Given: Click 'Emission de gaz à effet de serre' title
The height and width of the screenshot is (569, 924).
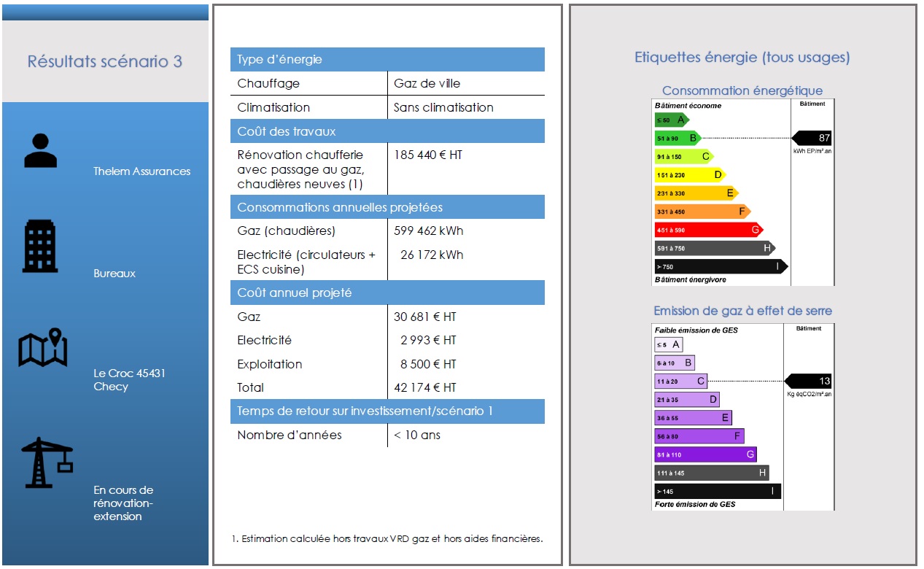Looking at the screenshot, I should pyautogui.click(x=742, y=311).
